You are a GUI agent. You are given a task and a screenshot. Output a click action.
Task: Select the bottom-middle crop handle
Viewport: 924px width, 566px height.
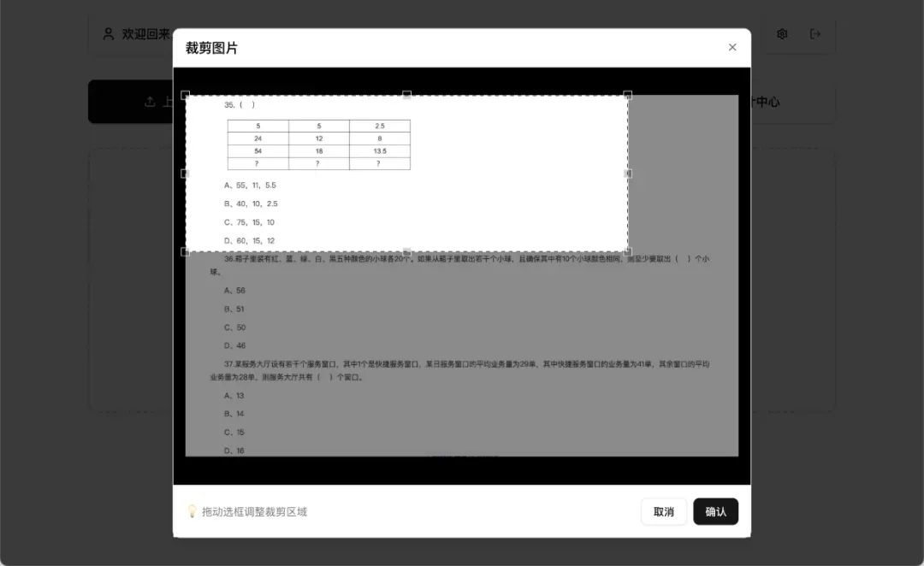tap(406, 252)
